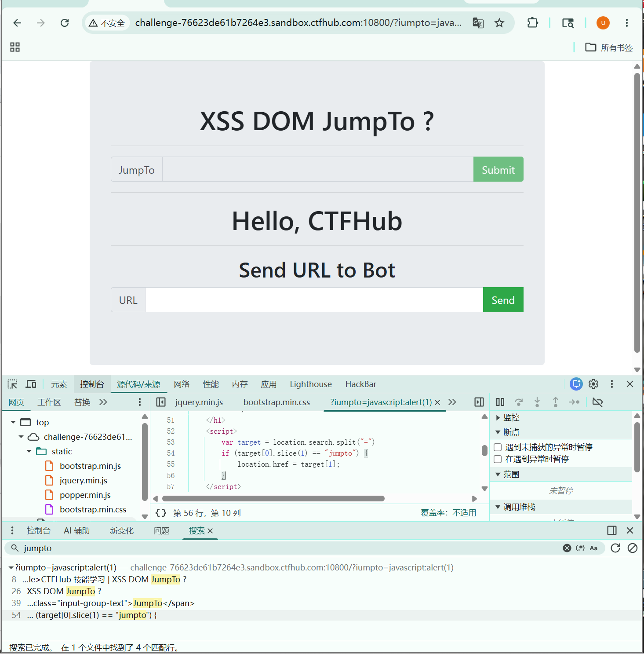Close the ?iumpto=javascript:alert(1) file tab
Viewport: 644px width, 654px height.
[437, 402]
